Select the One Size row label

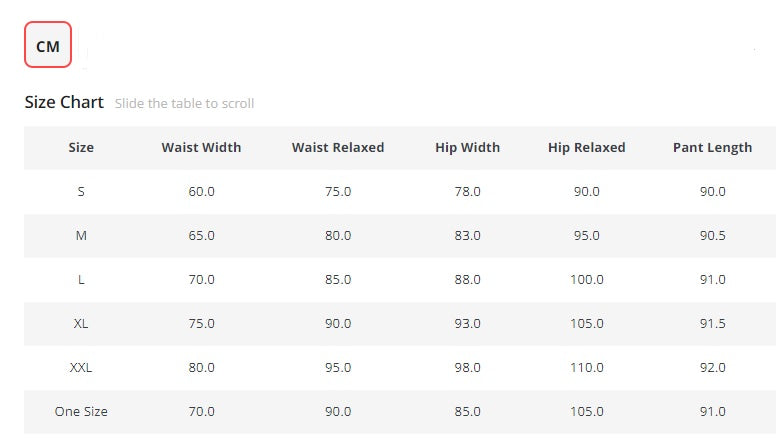pyautogui.click(x=81, y=412)
